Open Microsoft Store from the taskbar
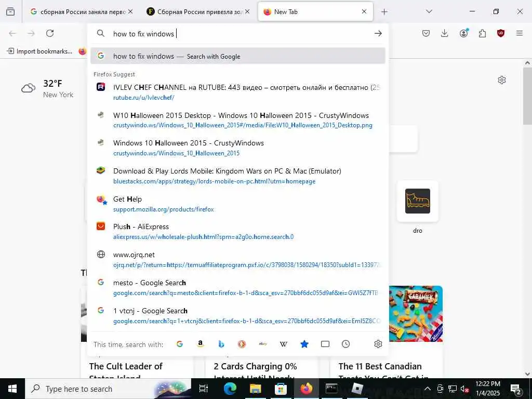This screenshot has width=532, height=399. coord(281,389)
